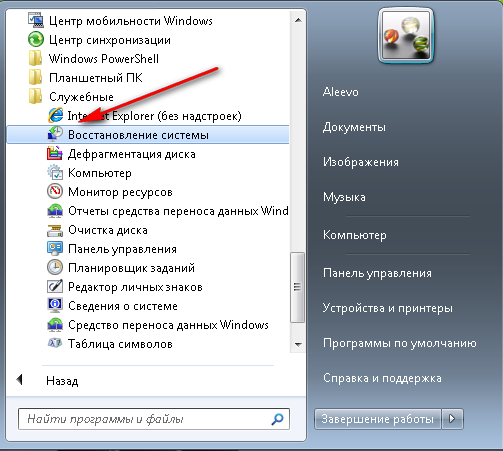The image size is (503, 451).
Task: Launch Internet Explorer (без надстроек) icon
Action: pyautogui.click(x=55, y=115)
